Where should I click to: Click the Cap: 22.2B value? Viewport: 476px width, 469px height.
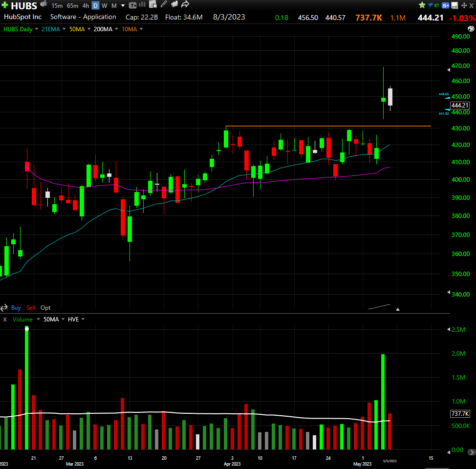click(x=142, y=17)
